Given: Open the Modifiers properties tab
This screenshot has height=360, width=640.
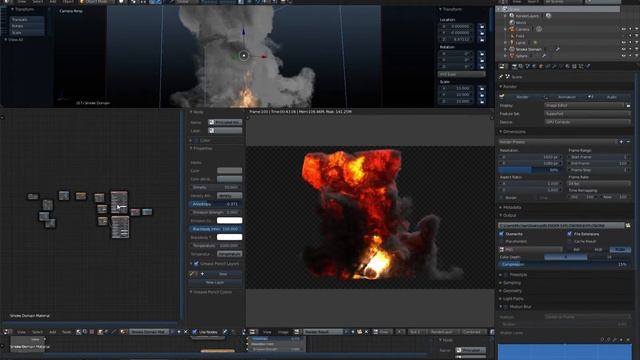Looking at the screenshot, I should coord(554,66).
